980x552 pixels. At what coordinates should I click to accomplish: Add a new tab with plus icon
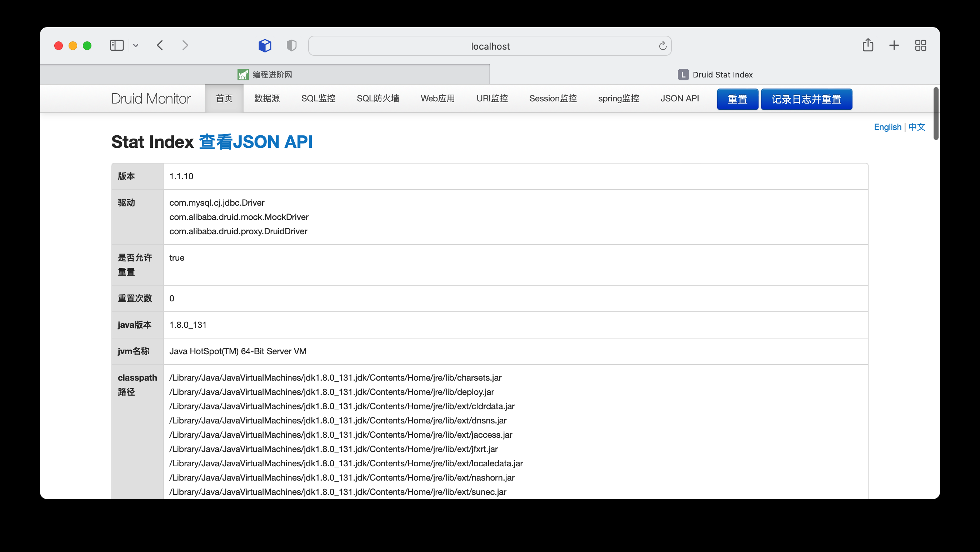[894, 46]
